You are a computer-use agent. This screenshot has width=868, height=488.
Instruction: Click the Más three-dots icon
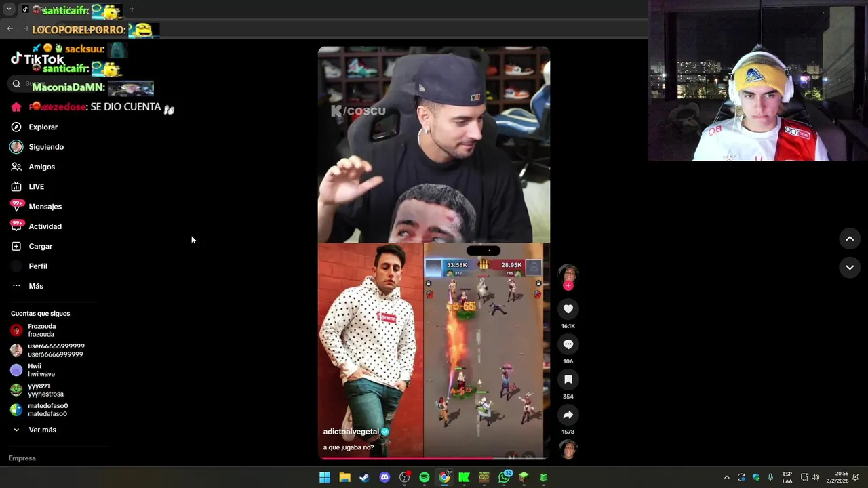click(x=16, y=286)
